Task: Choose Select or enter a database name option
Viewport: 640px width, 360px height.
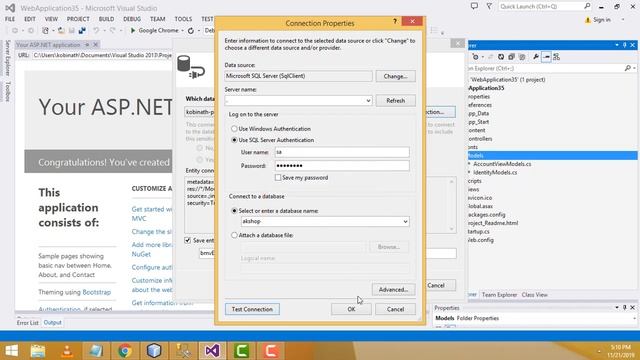Action: tap(234, 211)
